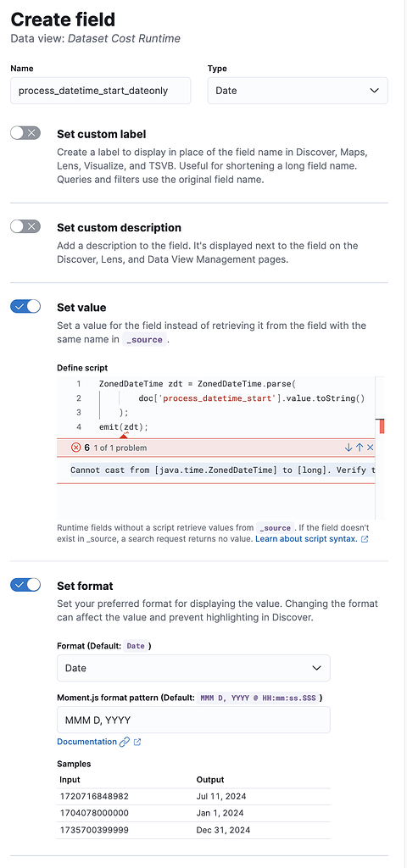The image size is (407, 868).
Task: Disable the Set format switch
Action: point(25,584)
